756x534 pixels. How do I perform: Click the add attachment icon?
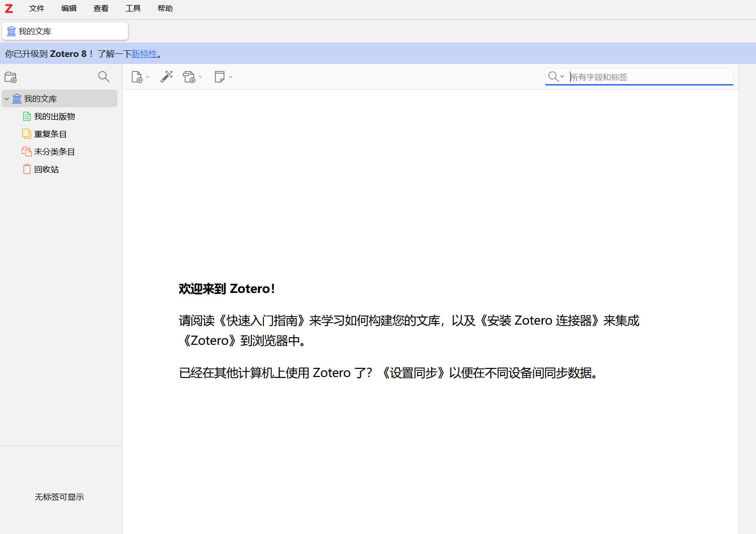(189, 77)
